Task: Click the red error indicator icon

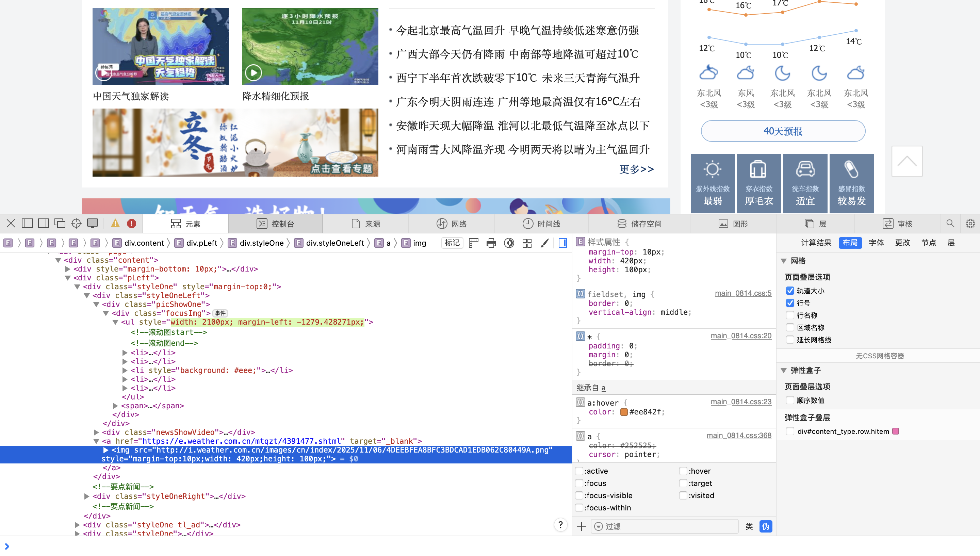Action: coord(132,224)
